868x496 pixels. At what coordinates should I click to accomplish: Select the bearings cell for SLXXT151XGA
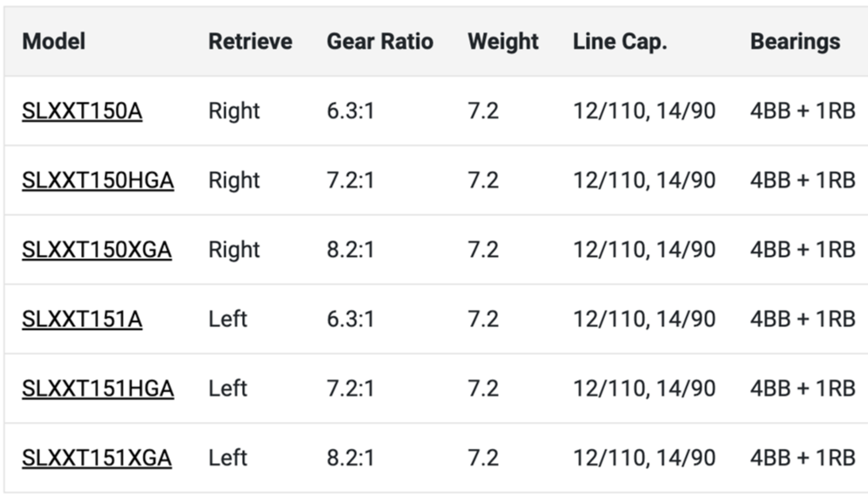click(803, 459)
